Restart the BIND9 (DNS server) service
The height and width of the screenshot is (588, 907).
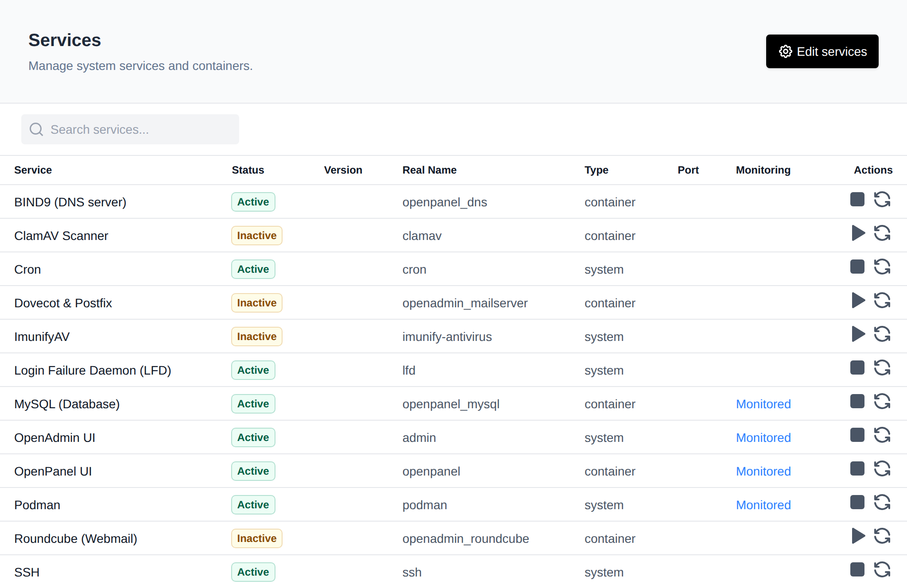click(x=882, y=200)
